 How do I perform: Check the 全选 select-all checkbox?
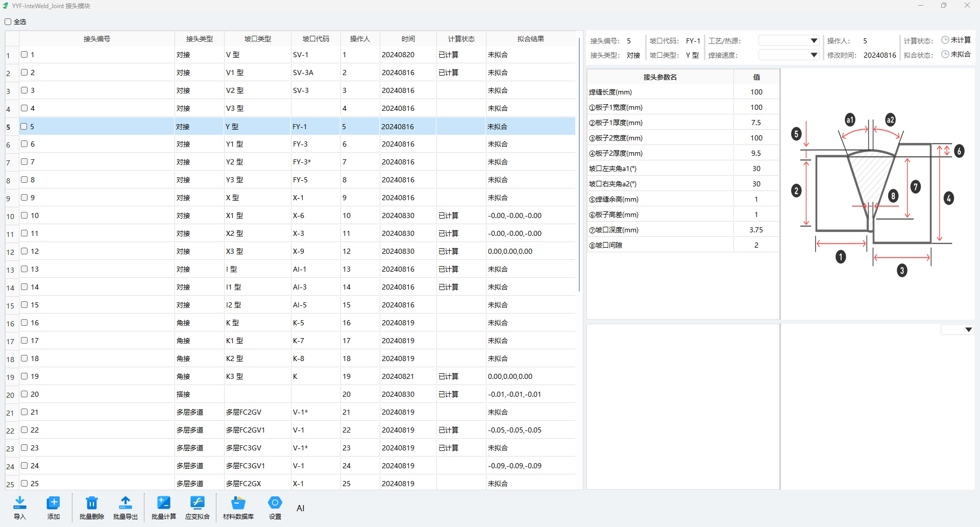[8, 22]
